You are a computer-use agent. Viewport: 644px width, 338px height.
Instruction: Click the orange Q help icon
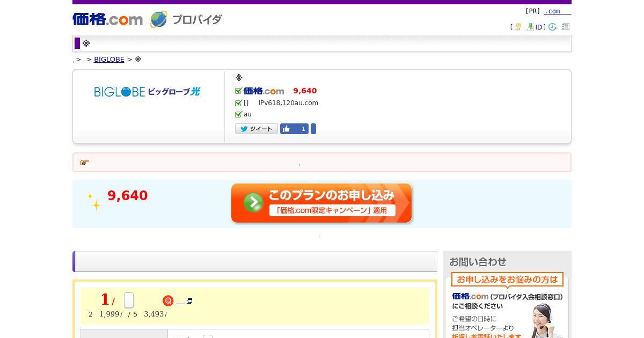pos(168,301)
